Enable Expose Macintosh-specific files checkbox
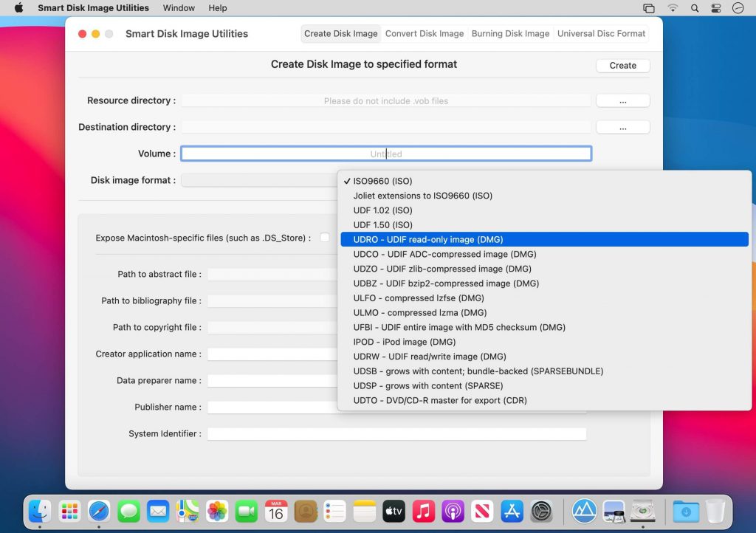This screenshot has width=756, height=533. [x=325, y=238]
